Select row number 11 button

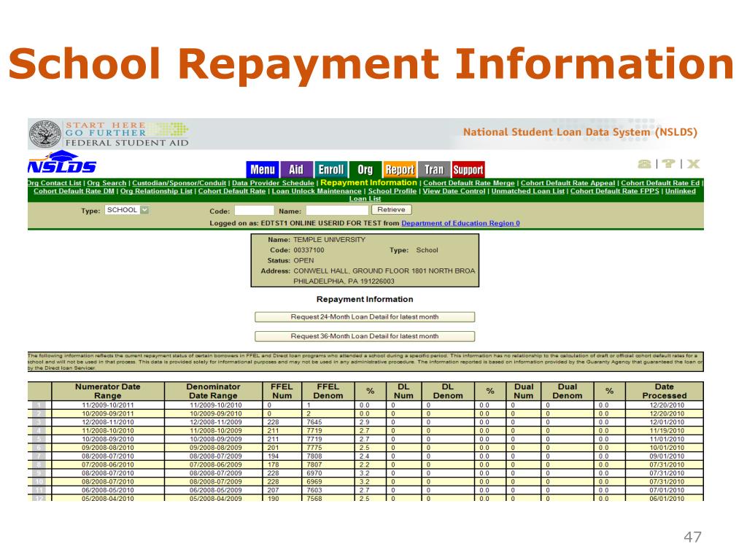39,490
